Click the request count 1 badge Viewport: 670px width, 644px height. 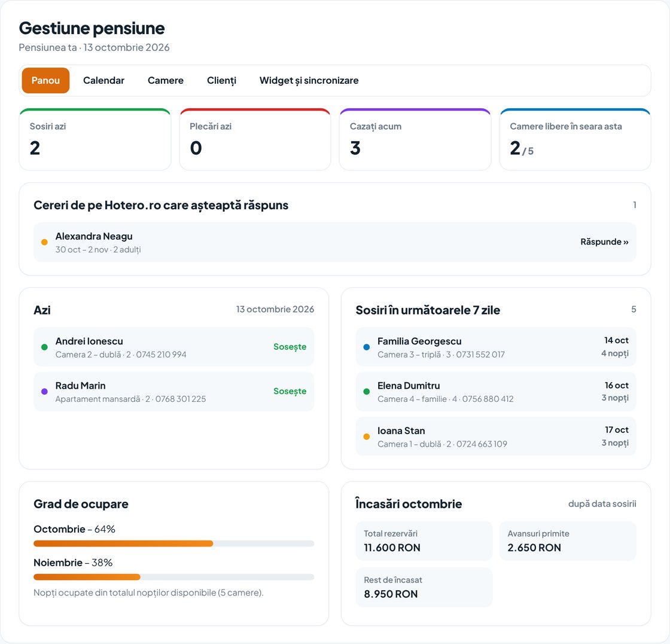[x=635, y=205]
